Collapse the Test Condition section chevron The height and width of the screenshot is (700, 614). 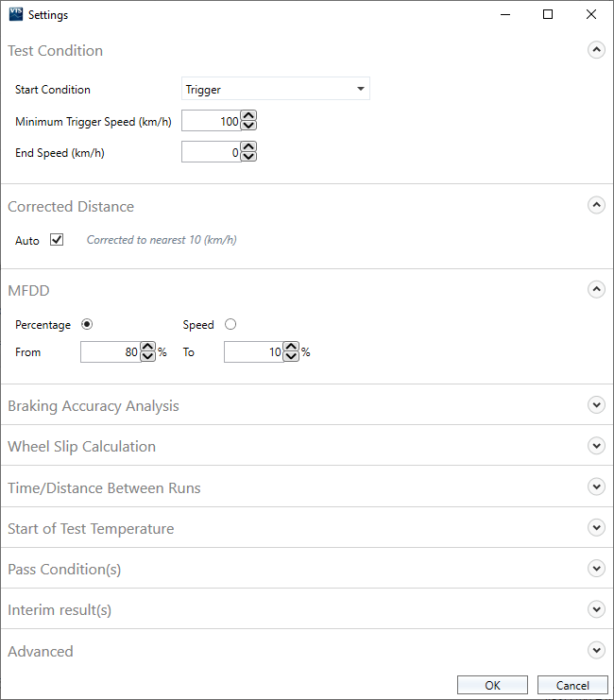pos(596,51)
